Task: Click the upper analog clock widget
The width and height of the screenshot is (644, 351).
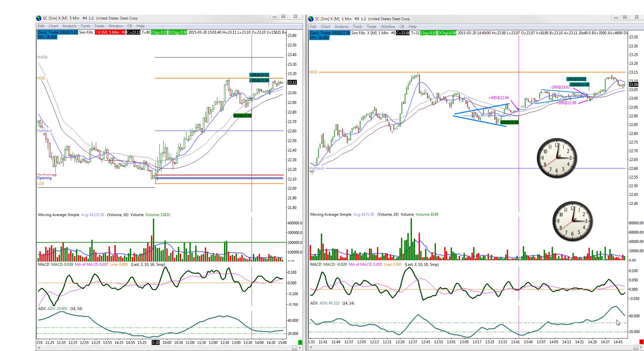Action: coord(557,158)
